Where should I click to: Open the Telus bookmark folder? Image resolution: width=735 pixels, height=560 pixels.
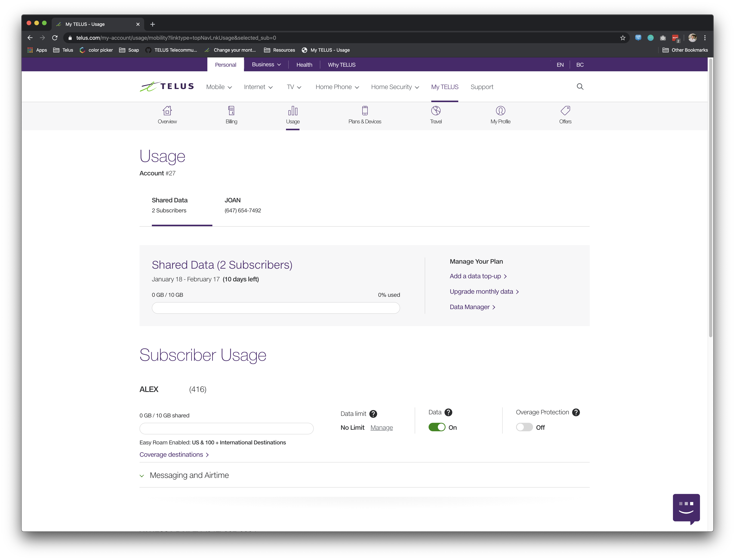point(63,50)
